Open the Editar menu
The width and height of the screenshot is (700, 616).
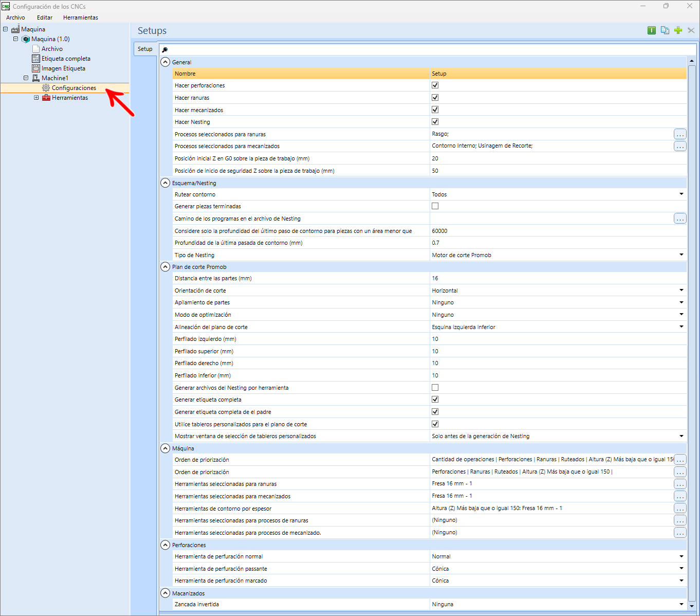[45, 17]
